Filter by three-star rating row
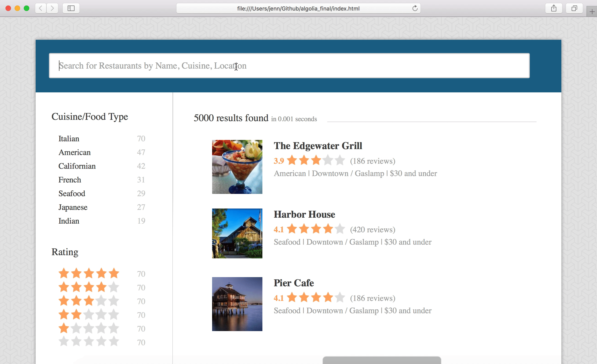This screenshot has width=597, height=364. pyautogui.click(x=89, y=301)
